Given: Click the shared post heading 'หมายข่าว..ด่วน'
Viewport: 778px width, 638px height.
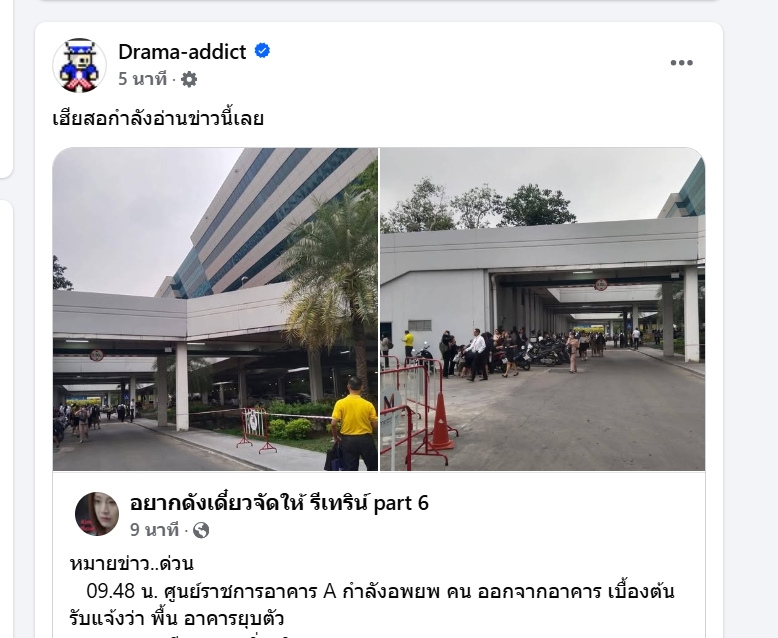Looking at the screenshot, I should point(131,564).
